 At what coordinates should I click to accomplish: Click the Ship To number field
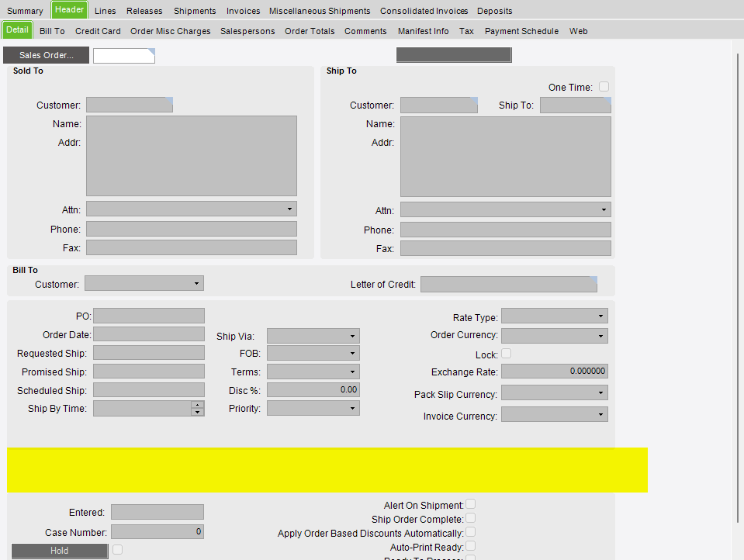pyautogui.click(x=576, y=105)
